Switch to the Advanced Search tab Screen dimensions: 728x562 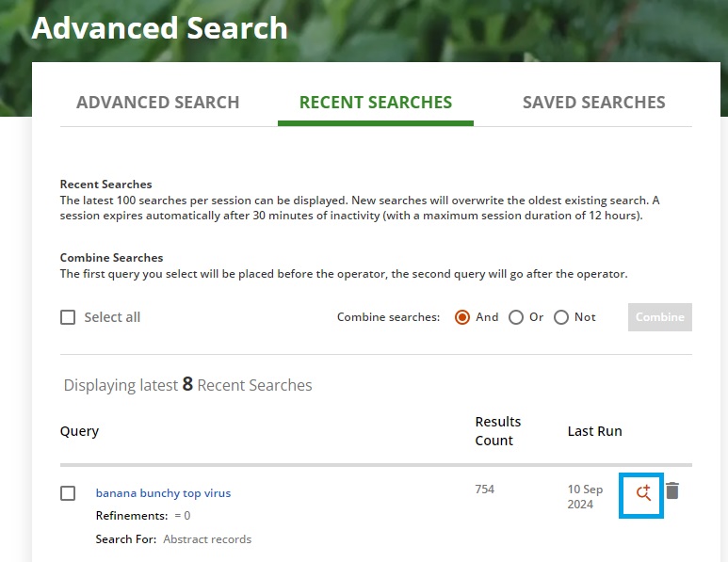(158, 103)
